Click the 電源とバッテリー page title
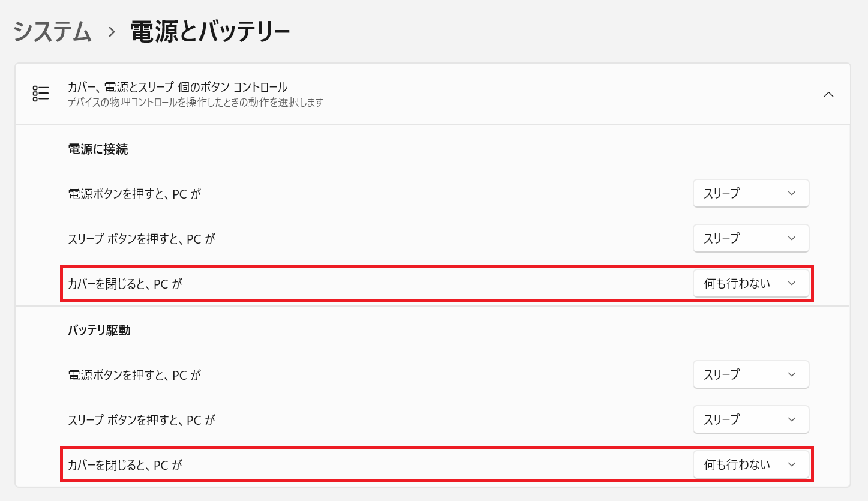Image resolution: width=868 pixels, height=501 pixels. coord(210,32)
